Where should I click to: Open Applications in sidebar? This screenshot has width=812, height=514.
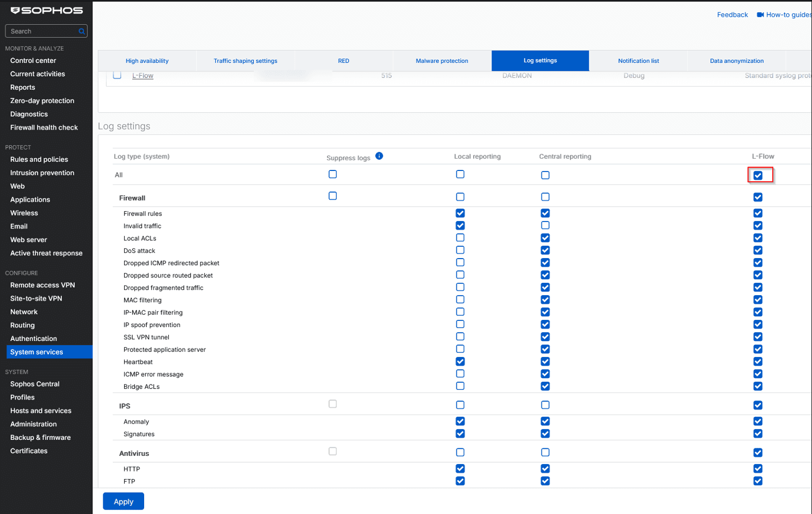tap(30, 200)
